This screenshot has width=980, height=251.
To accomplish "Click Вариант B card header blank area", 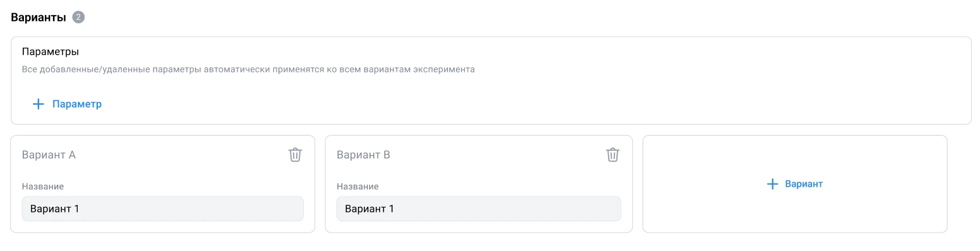I will (499, 155).
